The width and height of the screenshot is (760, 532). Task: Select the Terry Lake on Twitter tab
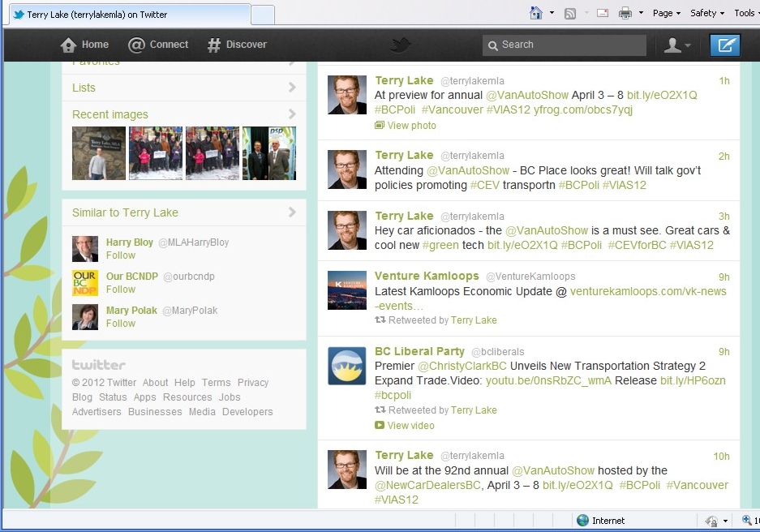(x=130, y=15)
